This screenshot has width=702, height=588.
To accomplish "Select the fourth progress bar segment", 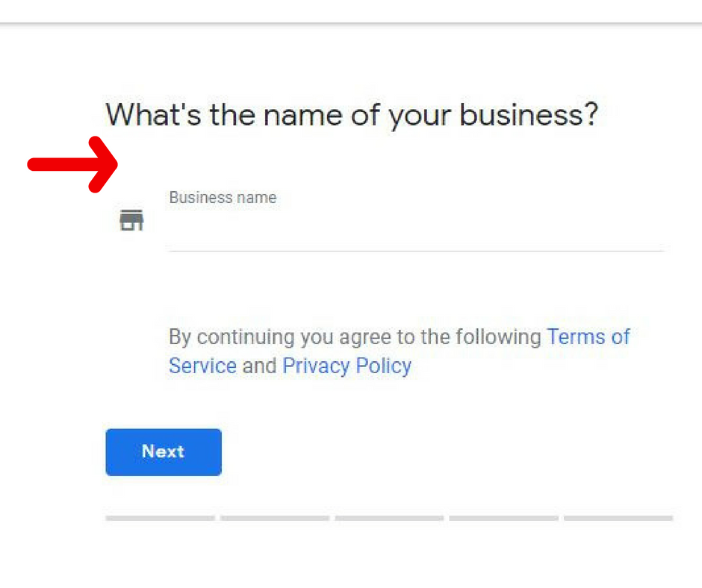I will pyautogui.click(x=503, y=517).
